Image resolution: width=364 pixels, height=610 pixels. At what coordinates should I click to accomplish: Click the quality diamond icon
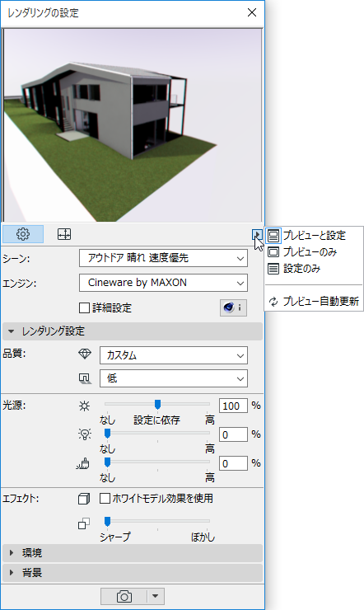(x=84, y=354)
